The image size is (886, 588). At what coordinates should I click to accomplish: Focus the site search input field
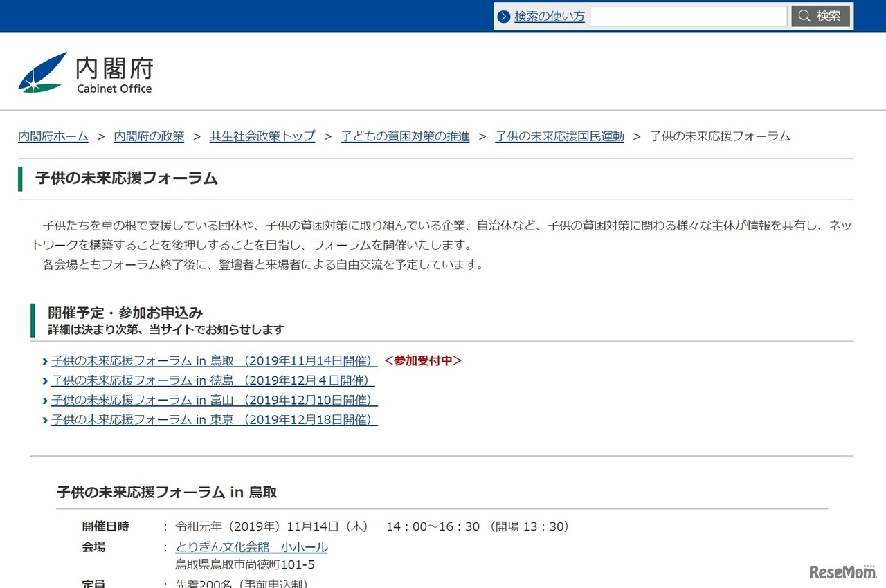pyautogui.click(x=688, y=16)
